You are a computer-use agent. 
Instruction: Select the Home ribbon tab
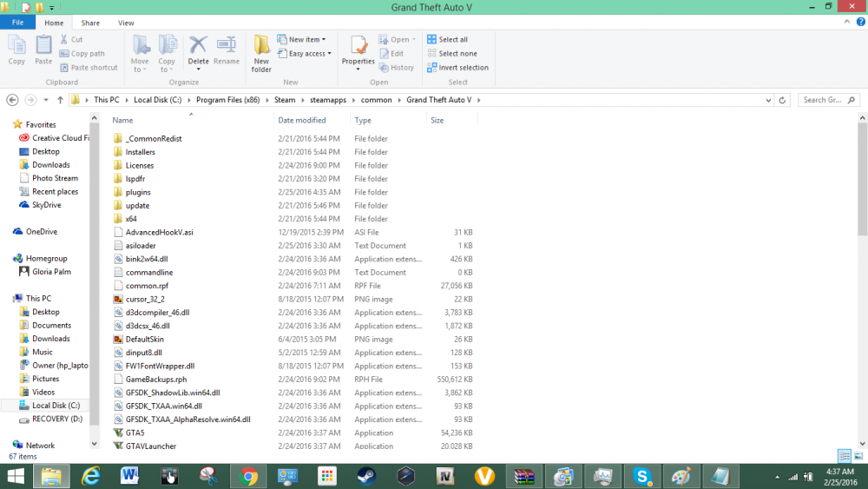54,23
